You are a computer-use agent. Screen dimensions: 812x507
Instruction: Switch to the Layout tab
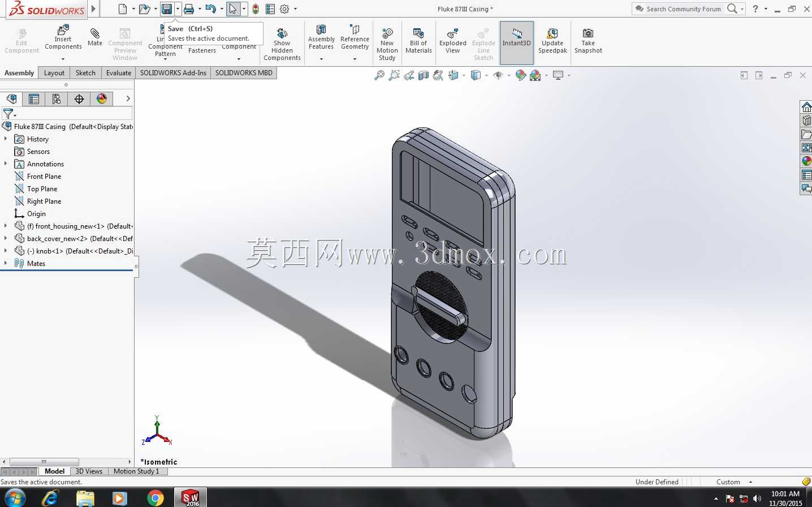(x=54, y=73)
